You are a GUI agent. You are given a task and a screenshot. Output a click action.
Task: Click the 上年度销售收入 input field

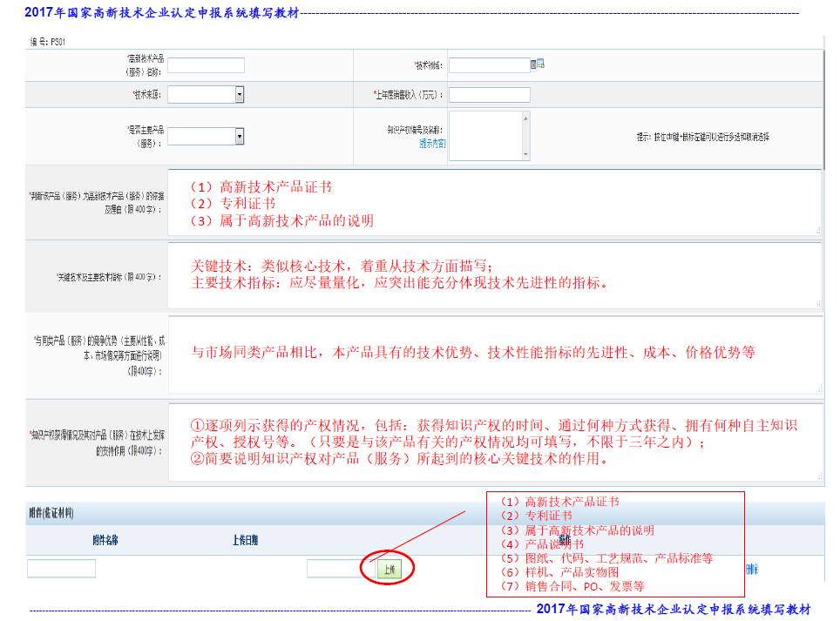(x=489, y=95)
